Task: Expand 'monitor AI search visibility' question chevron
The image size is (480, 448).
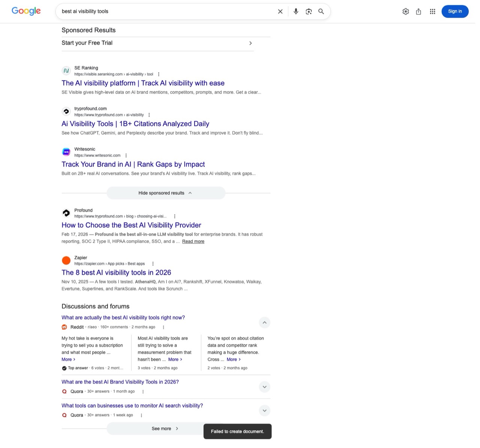Action: point(264,410)
